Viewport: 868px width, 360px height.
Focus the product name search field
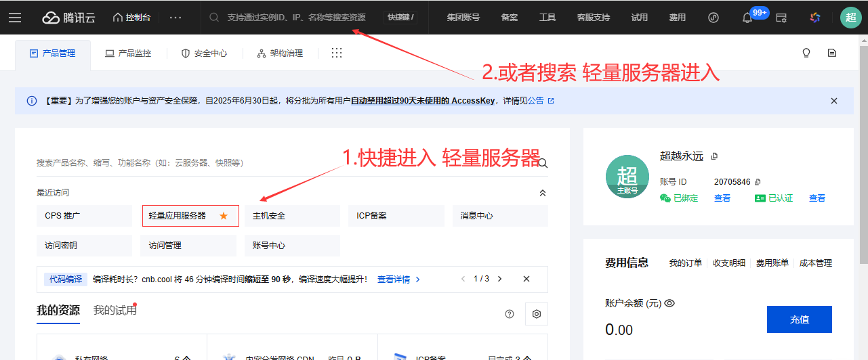click(285, 163)
